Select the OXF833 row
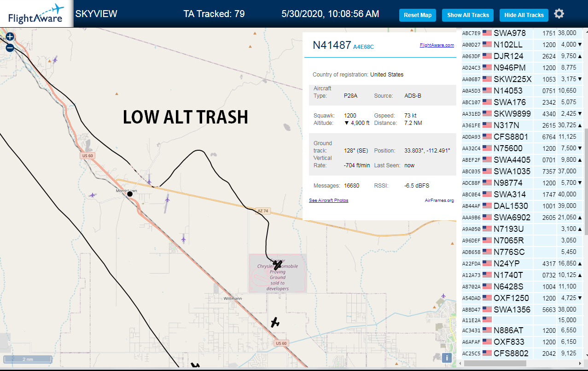Viewport: 588px width, 371px height. coord(522,342)
